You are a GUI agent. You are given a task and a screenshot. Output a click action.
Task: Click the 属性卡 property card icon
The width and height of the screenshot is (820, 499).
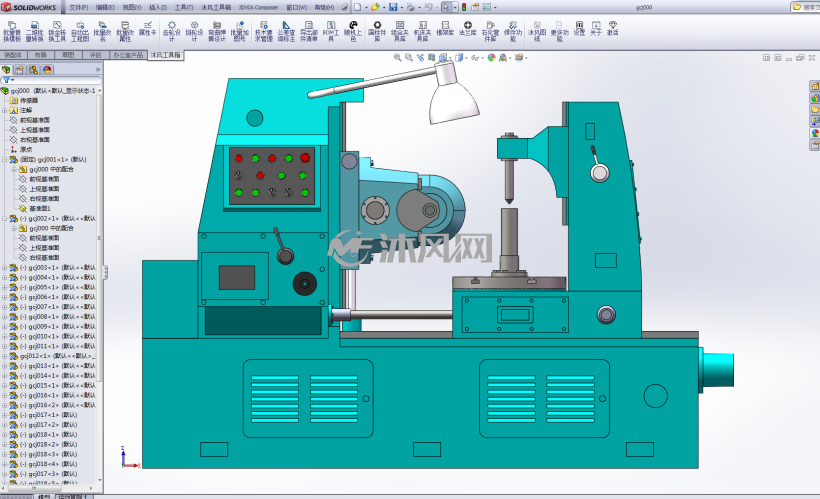click(x=147, y=28)
